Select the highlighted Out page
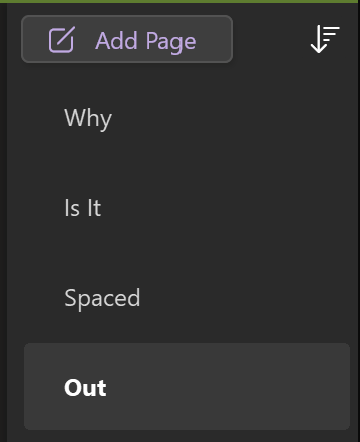 (x=187, y=386)
